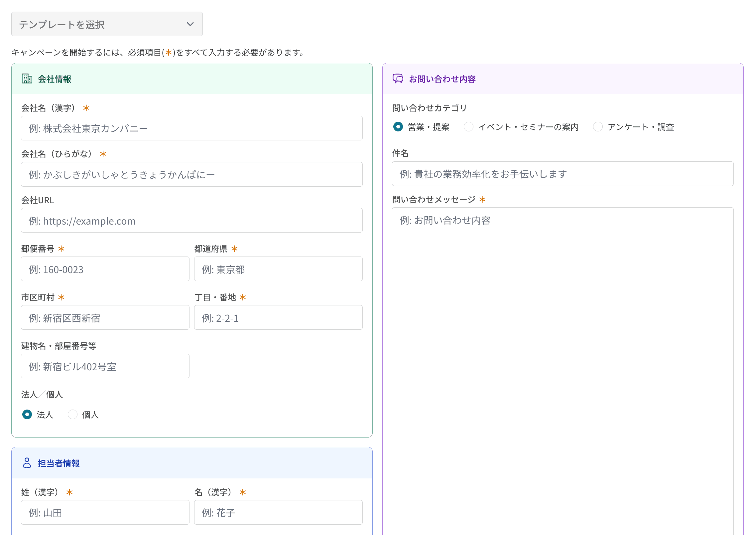Click the chevron on the template selector
The image size is (756, 535).
coord(190,24)
